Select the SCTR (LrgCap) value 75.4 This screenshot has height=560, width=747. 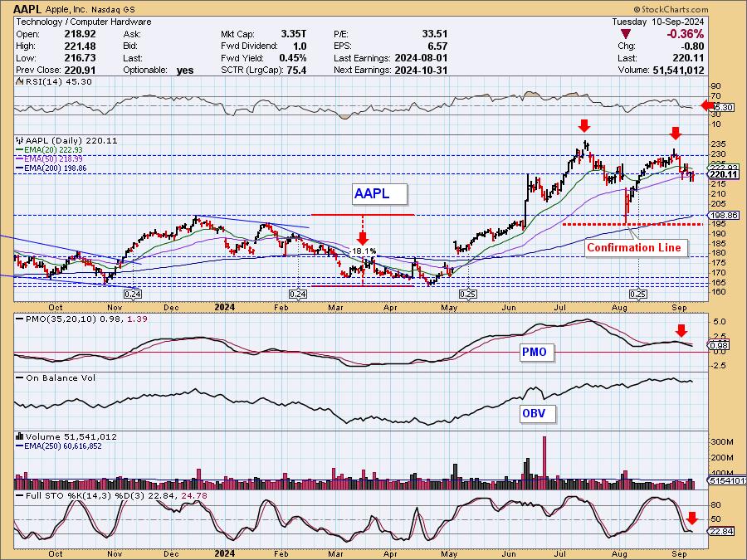(x=296, y=70)
